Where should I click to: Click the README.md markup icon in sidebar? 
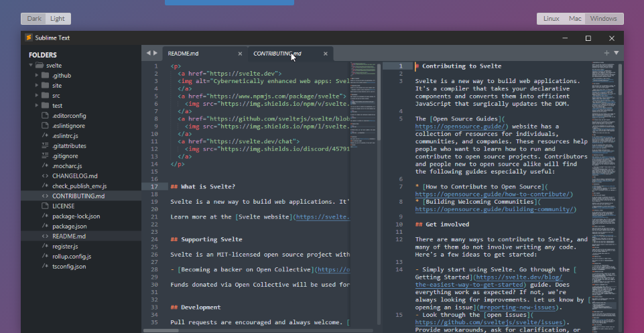45,237
